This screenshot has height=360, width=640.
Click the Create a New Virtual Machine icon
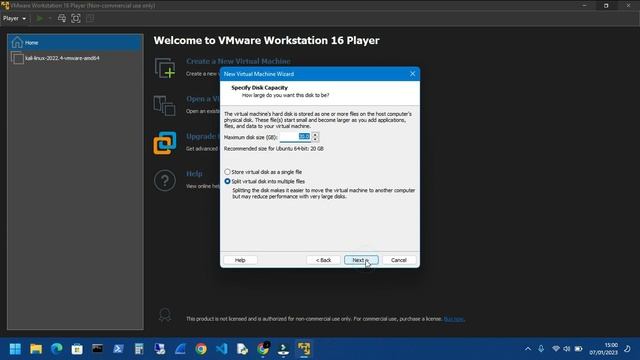165,68
